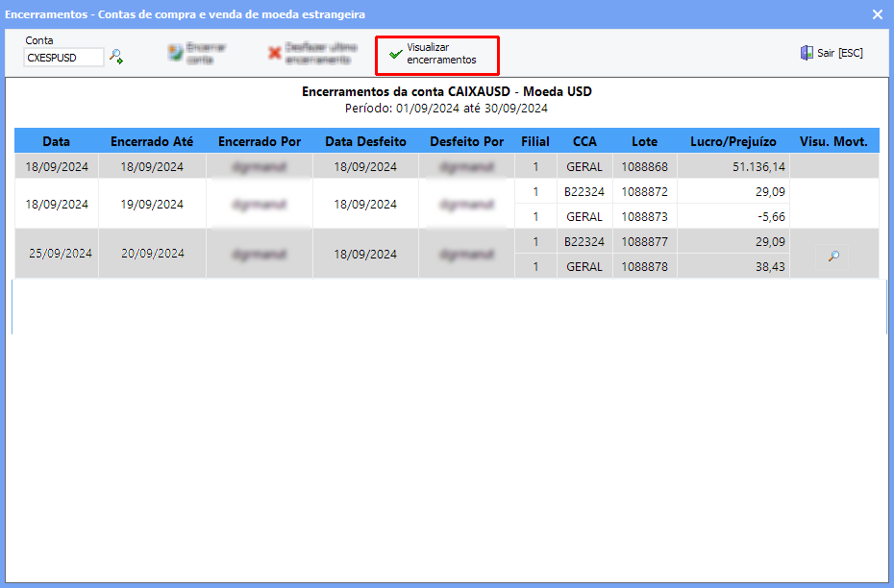Image resolution: width=894 pixels, height=588 pixels.
Task: Click the Período 01/09/2024 até 30/09/2024 line
Action: [446, 109]
